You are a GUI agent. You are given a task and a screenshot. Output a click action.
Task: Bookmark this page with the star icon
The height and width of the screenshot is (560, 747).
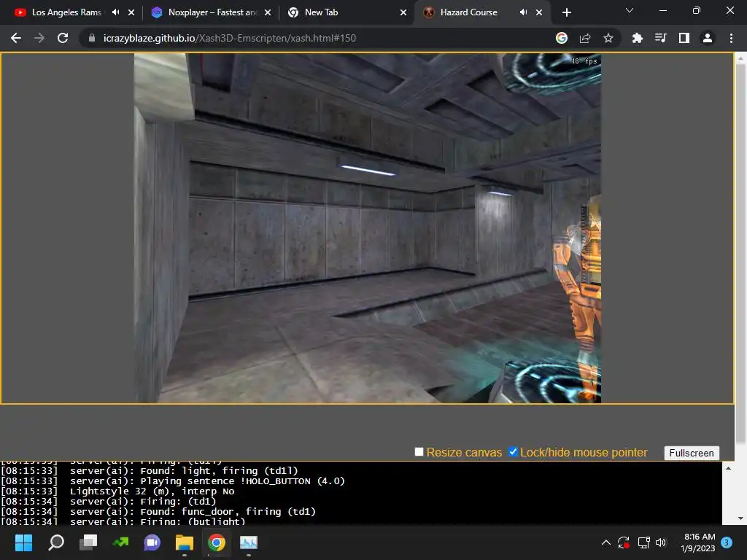coord(608,38)
